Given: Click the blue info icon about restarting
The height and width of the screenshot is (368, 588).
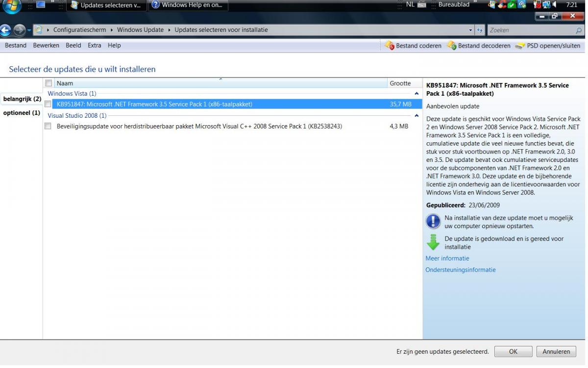Looking at the screenshot, I should pos(433,222).
